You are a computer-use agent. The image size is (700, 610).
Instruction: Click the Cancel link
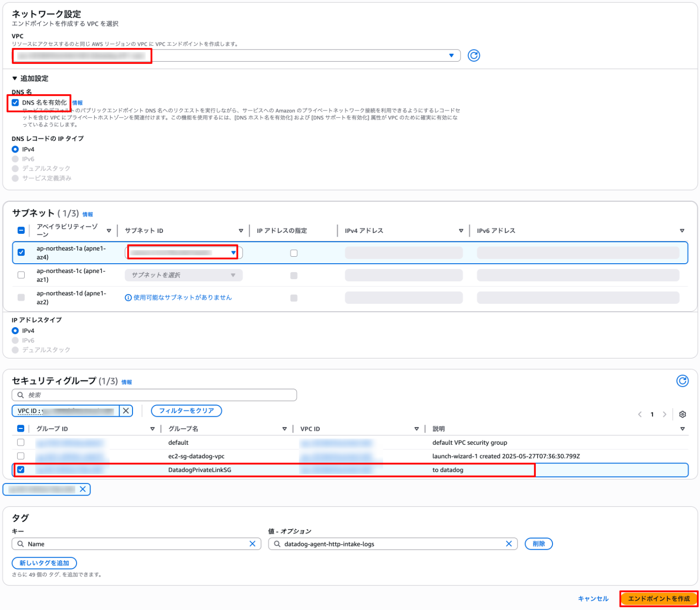click(x=593, y=598)
